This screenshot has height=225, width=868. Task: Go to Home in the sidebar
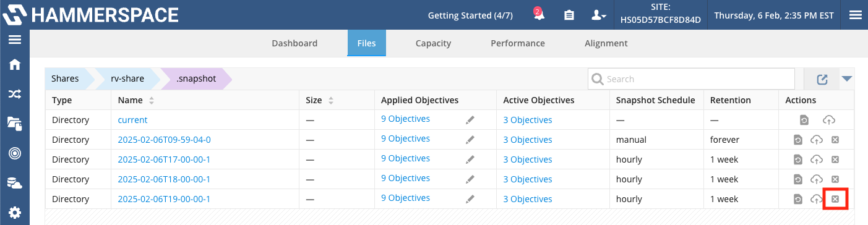click(15, 65)
